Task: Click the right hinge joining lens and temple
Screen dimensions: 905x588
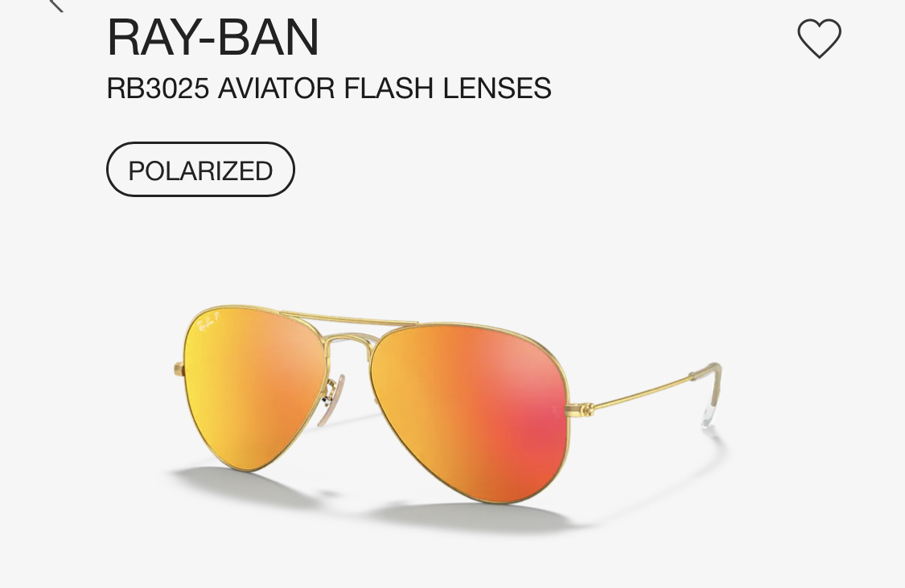Action: click(x=581, y=409)
